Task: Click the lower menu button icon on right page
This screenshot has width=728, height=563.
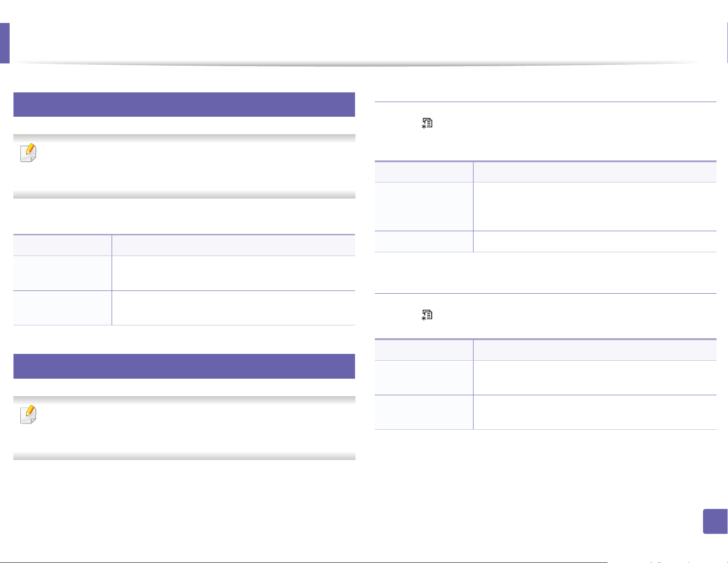Action: click(x=427, y=315)
